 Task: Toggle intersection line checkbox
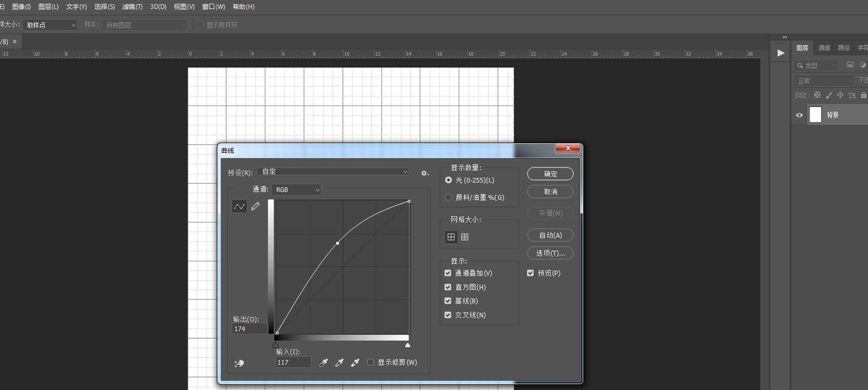(x=448, y=315)
